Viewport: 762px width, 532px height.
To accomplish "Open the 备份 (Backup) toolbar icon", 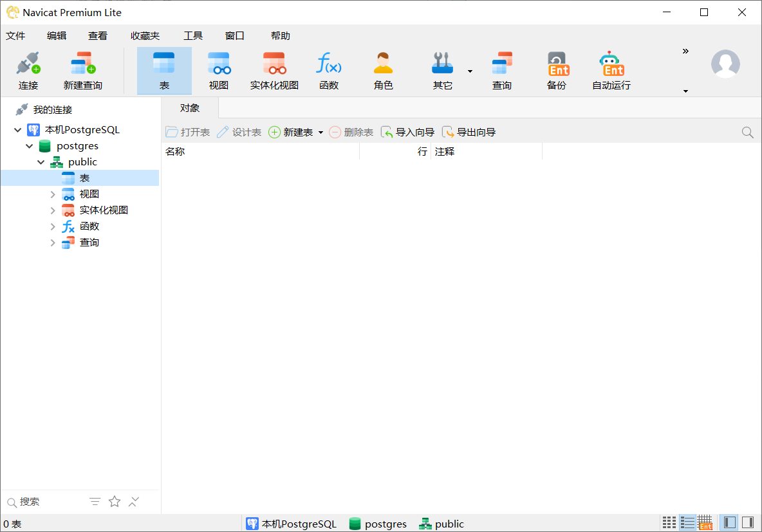I will coord(557,71).
